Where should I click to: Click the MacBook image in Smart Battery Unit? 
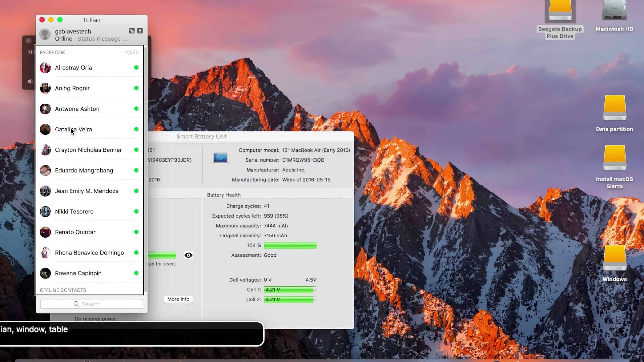pyautogui.click(x=220, y=158)
